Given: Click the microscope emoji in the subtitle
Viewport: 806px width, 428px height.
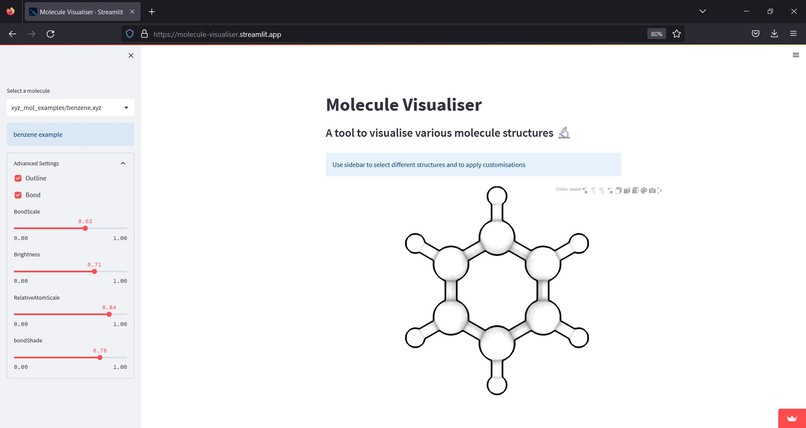Looking at the screenshot, I should tap(564, 133).
